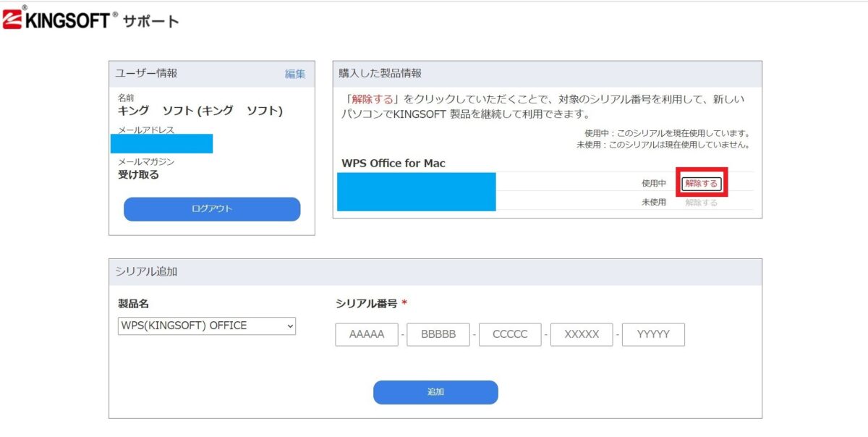This screenshot has width=868, height=437.
Task: Click the AAAAA serial number field
Action: [366, 334]
